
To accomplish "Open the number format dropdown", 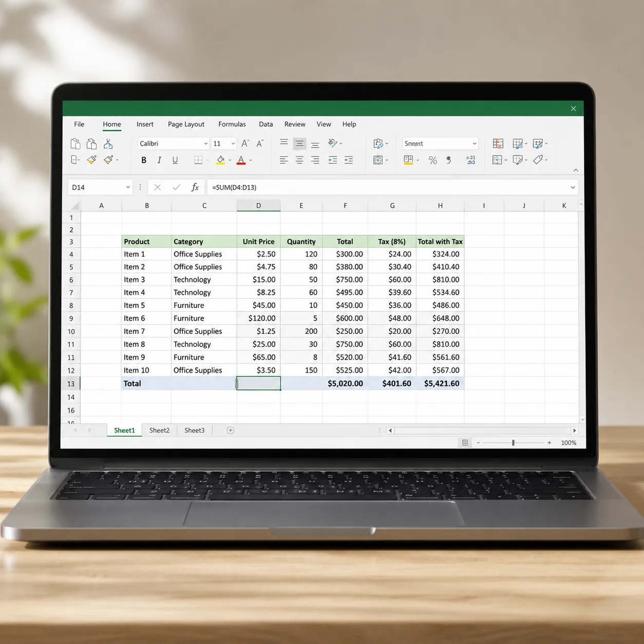I will click(x=475, y=144).
